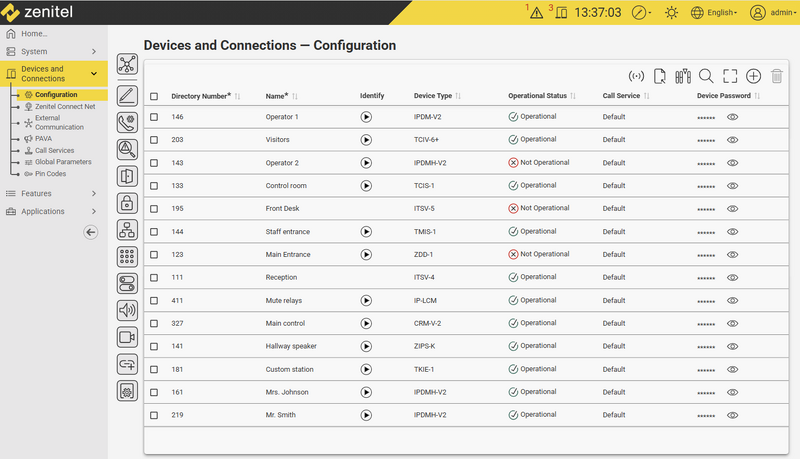Identify the Visitors device
This screenshot has height=459, width=800.
[x=366, y=140]
